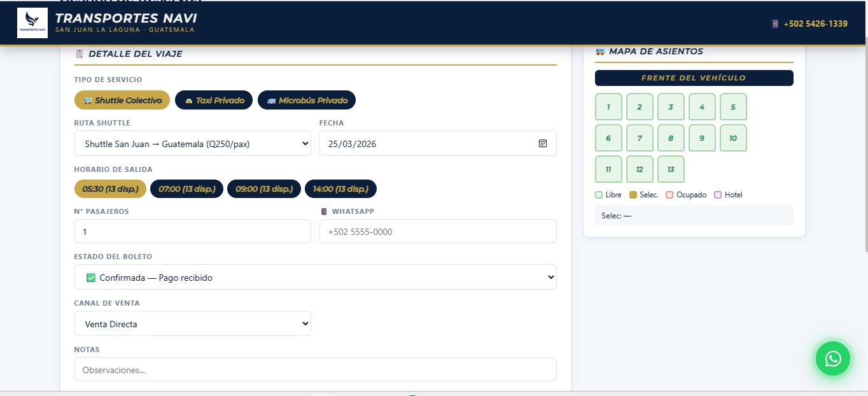The image size is (868, 396).
Task: Choose seat 13 on the vehicle map
Action: (x=671, y=169)
